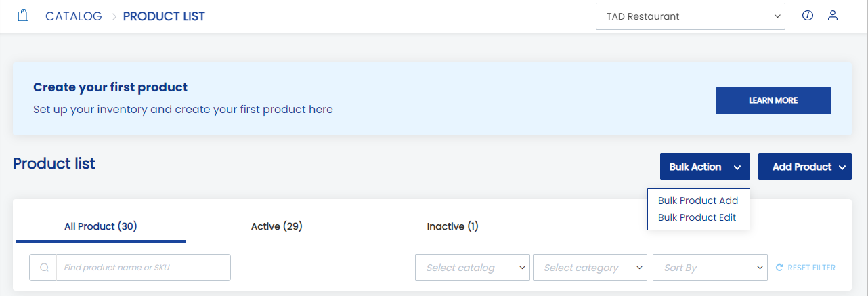This screenshot has height=296, width=868.
Task: Switch to the Active (29) tab
Action: tap(276, 226)
